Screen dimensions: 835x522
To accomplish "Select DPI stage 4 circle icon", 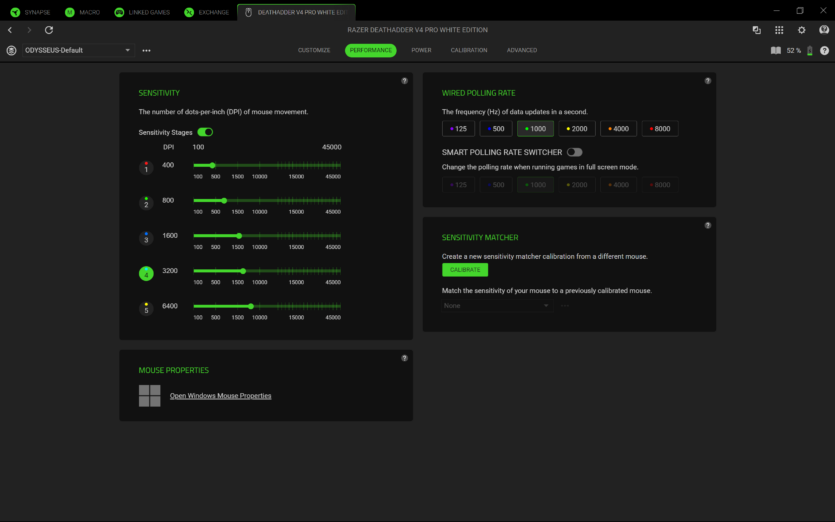I will tap(146, 273).
